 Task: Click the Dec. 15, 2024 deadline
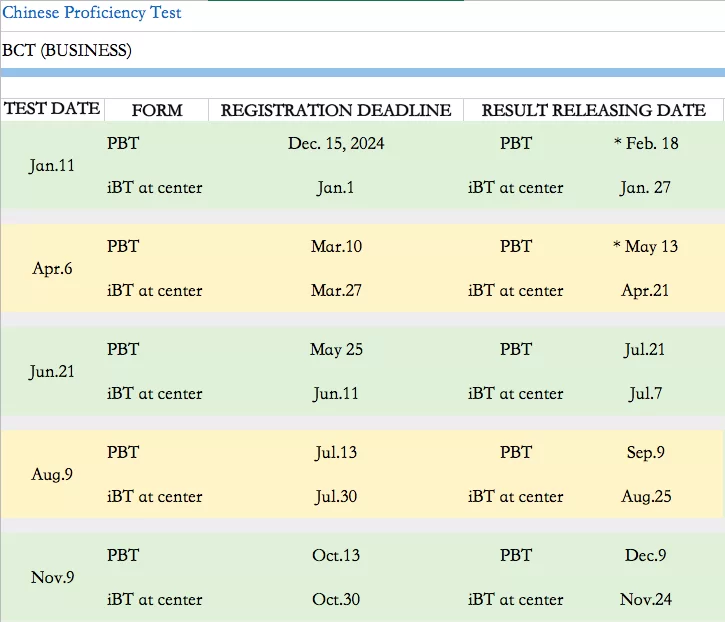336,143
